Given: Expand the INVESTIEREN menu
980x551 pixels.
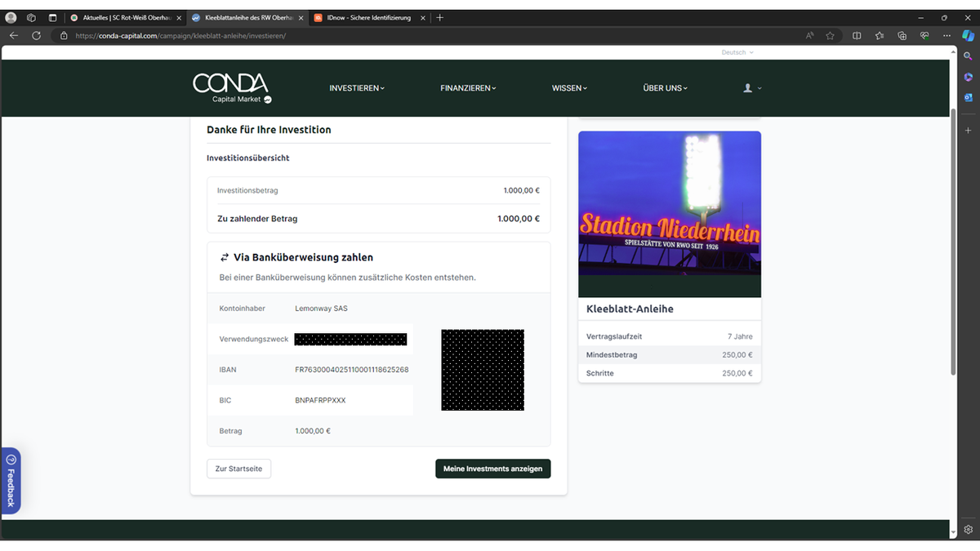Looking at the screenshot, I should pyautogui.click(x=357, y=88).
